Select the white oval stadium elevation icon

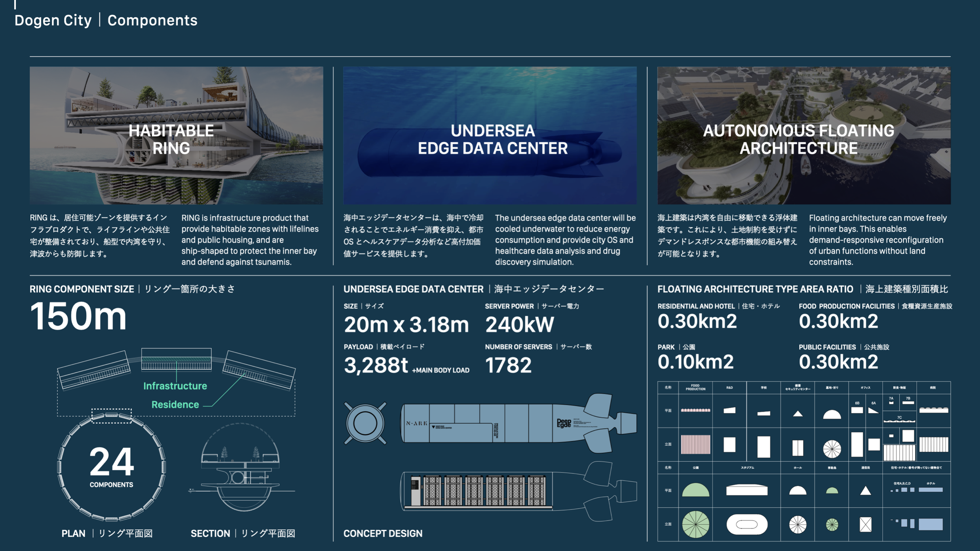coord(746,524)
